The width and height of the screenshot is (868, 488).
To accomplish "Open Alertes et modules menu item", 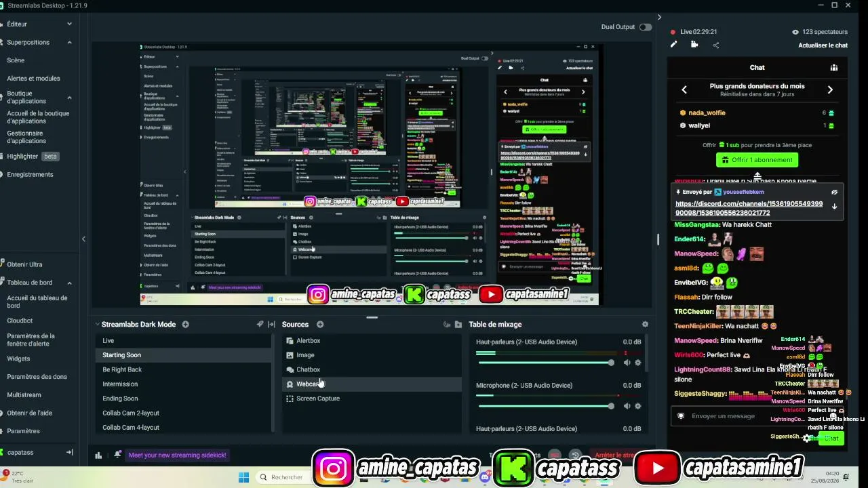I will [x=33, y=79].
